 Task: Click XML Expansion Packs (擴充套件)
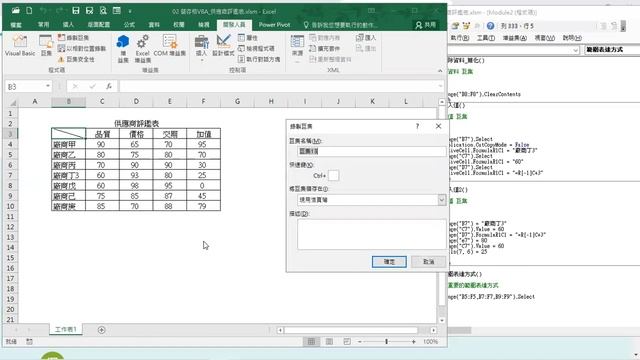click(324, 49)
